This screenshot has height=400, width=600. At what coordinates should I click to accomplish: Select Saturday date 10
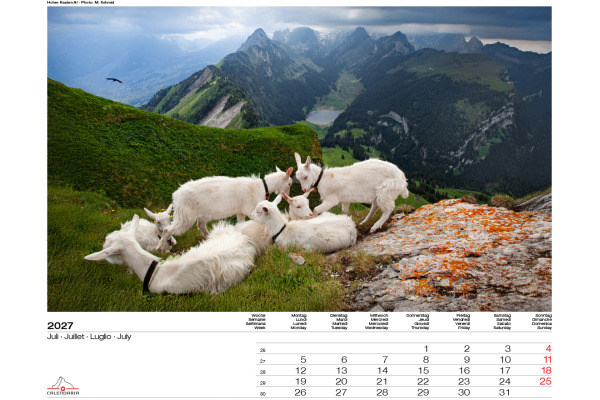coord(505,360)
